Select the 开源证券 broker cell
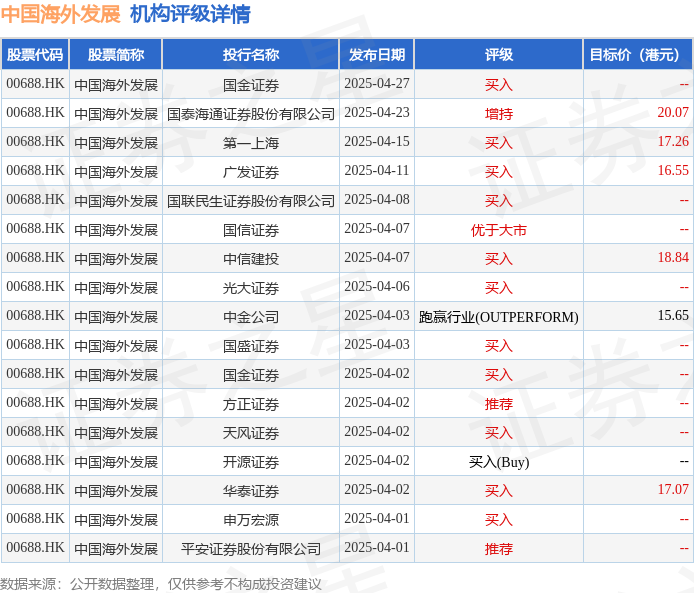This screenshot has height=593, width=694. (251, 462)
